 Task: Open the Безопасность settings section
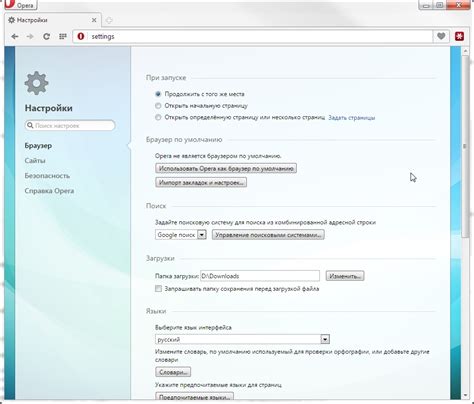[x=47, y=176]
